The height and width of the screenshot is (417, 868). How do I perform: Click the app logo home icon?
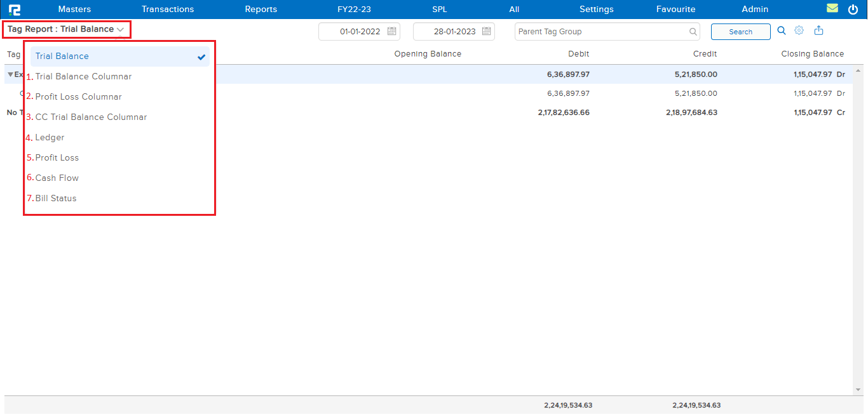coord(15,10)
